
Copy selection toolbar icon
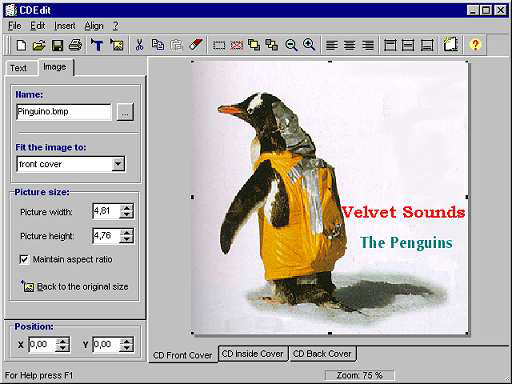(x=158, y=45)
